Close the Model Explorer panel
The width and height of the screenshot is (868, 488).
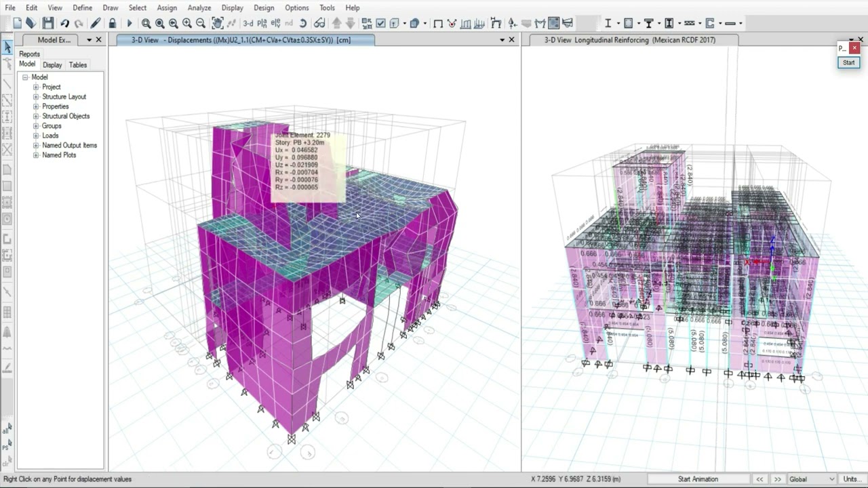tap(98, 40)
